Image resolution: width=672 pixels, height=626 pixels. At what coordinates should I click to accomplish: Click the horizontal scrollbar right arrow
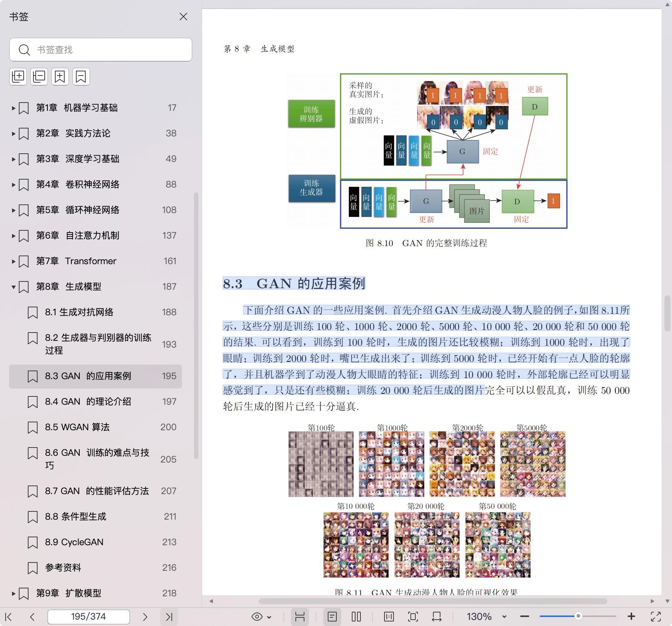pos(652,601)
